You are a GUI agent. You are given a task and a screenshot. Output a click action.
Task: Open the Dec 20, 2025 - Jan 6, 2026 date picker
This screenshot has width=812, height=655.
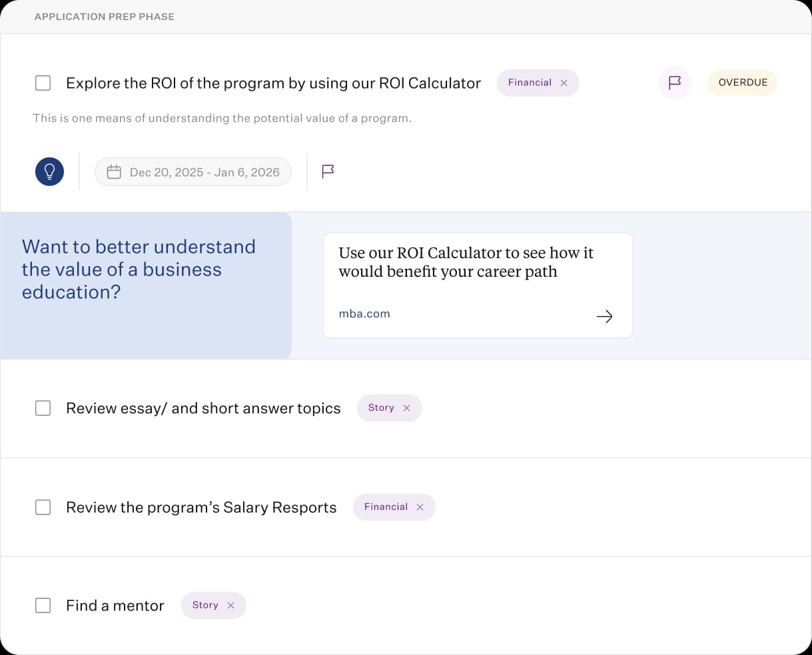coord(204,172)
